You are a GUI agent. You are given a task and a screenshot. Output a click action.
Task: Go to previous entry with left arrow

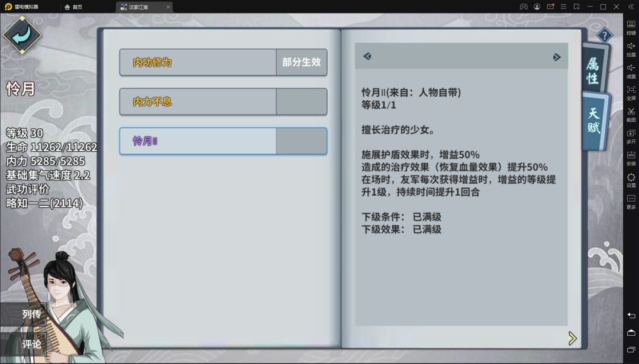tap(367, 56)
